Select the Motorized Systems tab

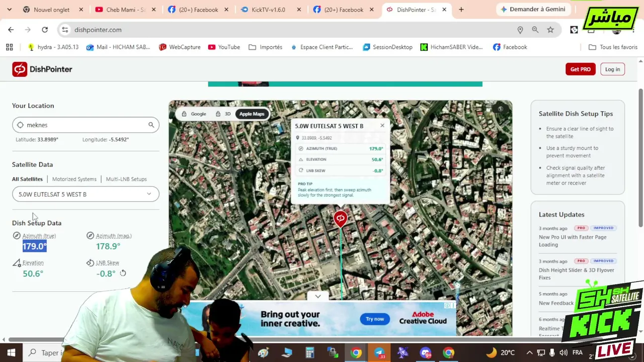tap(74, 179)
